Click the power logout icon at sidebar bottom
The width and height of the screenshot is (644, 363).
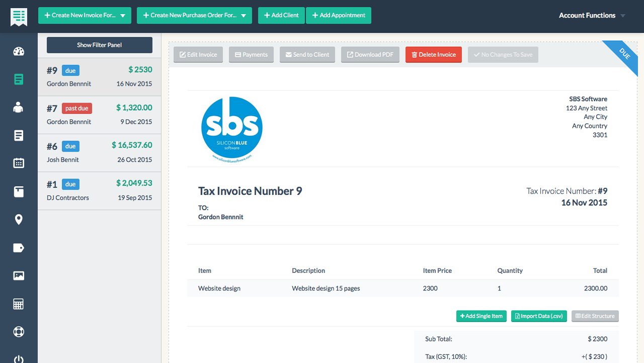19,358
